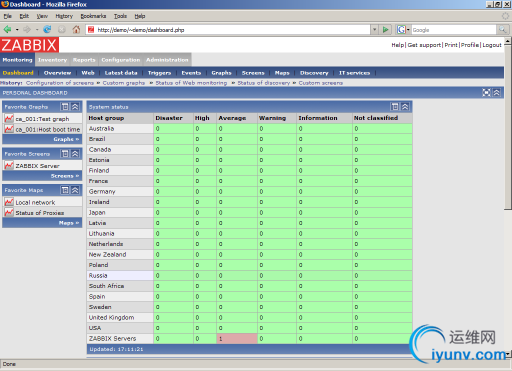Collapse Personal Dashboard with the chevron icon
The height and width of the screenshot is (371, 512).
click(x=497, y=93)
